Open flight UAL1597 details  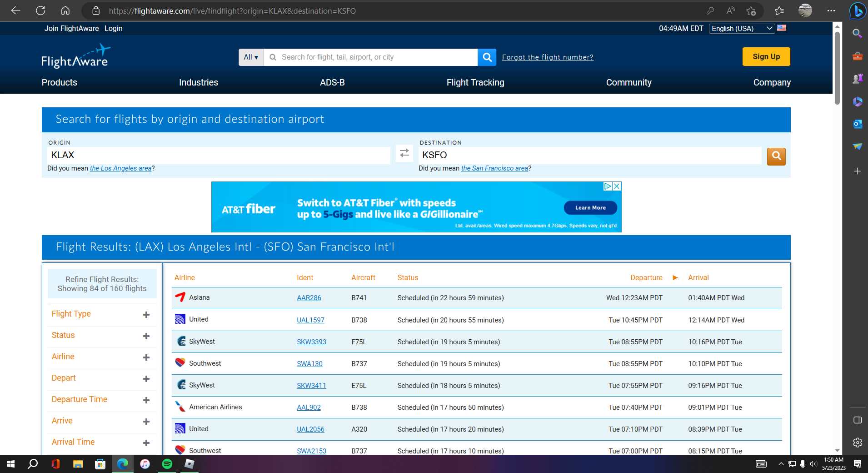(x=311, y=320)
